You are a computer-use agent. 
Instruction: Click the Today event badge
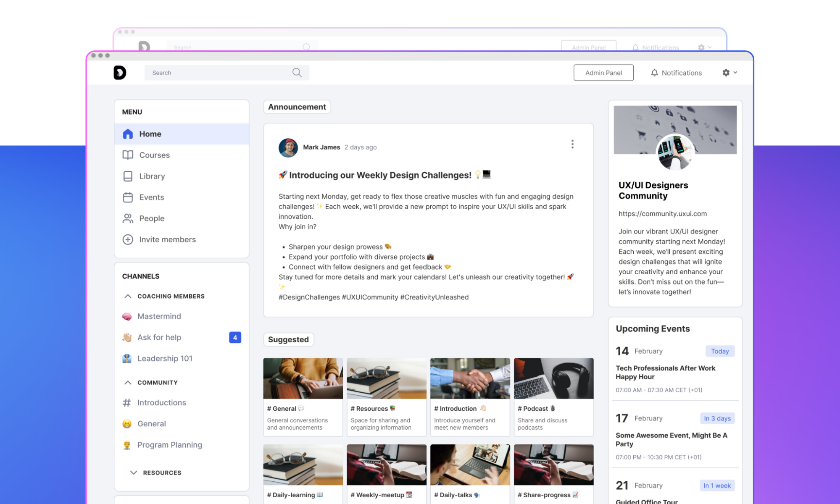[720, 351]
